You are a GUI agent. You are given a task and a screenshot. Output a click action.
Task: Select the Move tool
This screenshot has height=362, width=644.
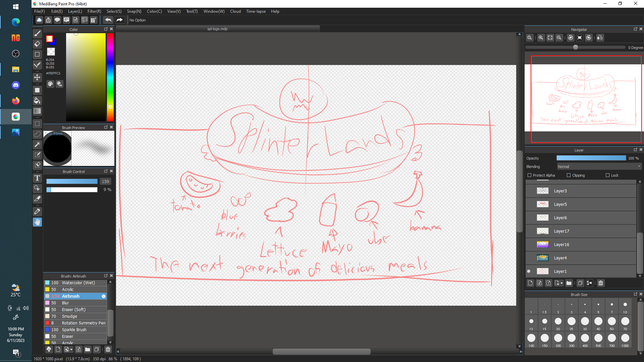point(37,77)
